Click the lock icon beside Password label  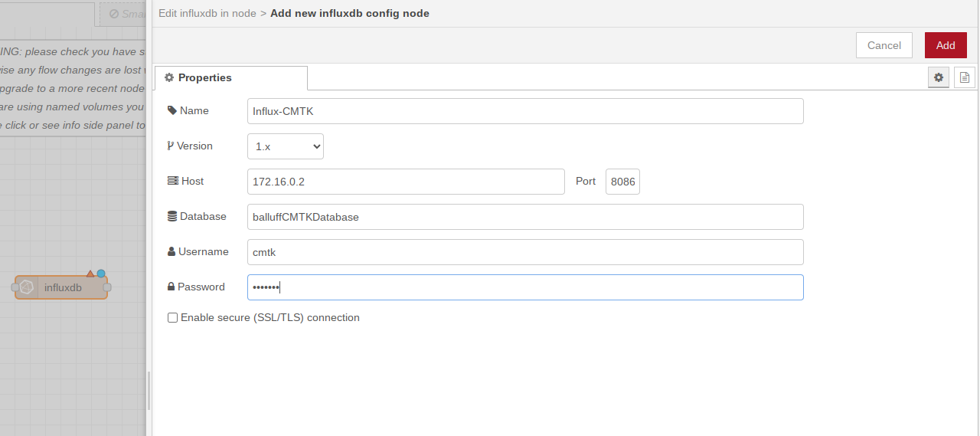click(x=171, y=287)
